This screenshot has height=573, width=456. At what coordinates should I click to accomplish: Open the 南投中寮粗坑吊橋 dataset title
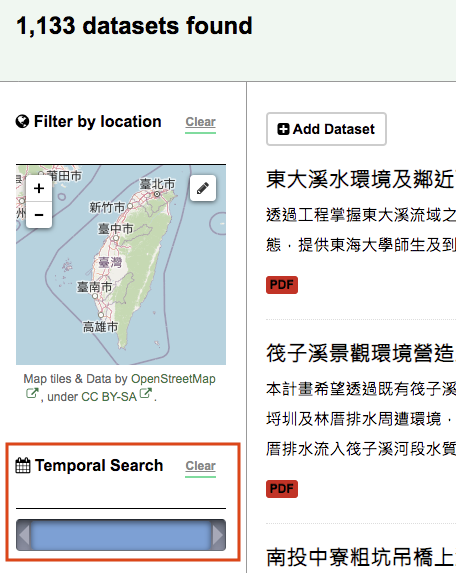pos(361,558)
